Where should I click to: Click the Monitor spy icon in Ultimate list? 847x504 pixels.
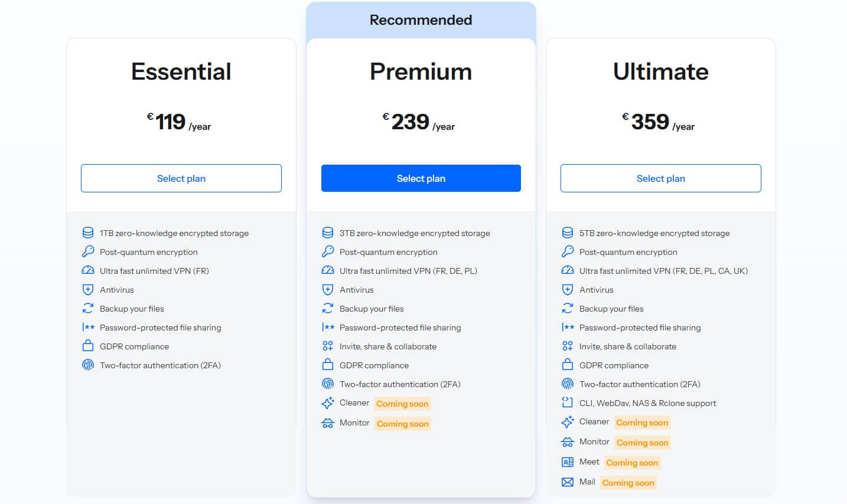[x=568, y=442]
